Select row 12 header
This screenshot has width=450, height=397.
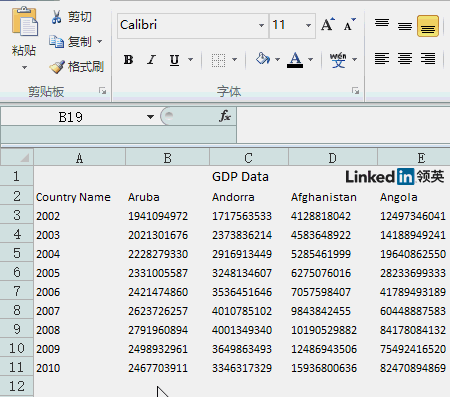pyautogui.click(x=17, y=386)
